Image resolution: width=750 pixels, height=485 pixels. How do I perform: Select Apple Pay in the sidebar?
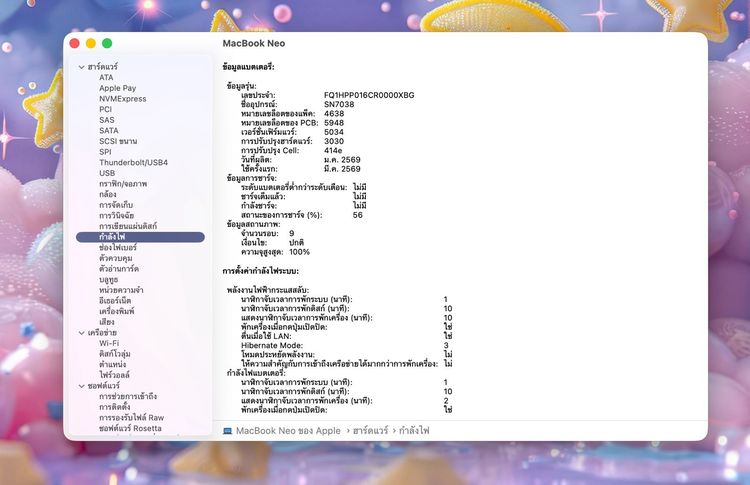pos(118,88)
